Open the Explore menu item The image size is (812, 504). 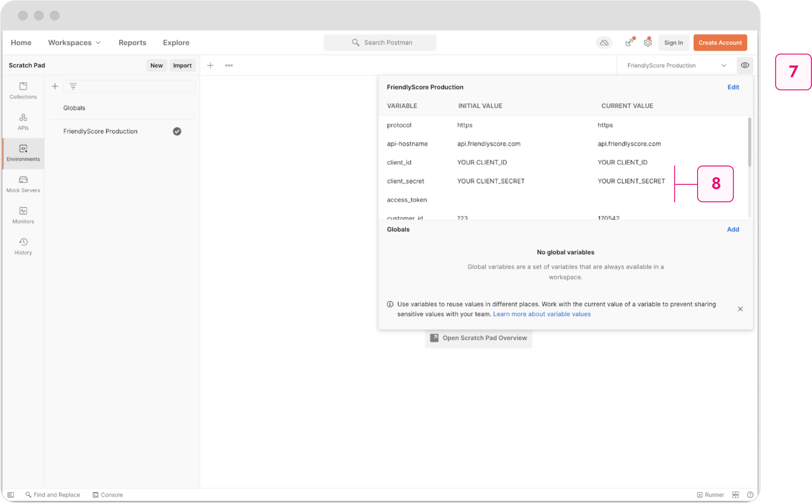tap(176, 43)
